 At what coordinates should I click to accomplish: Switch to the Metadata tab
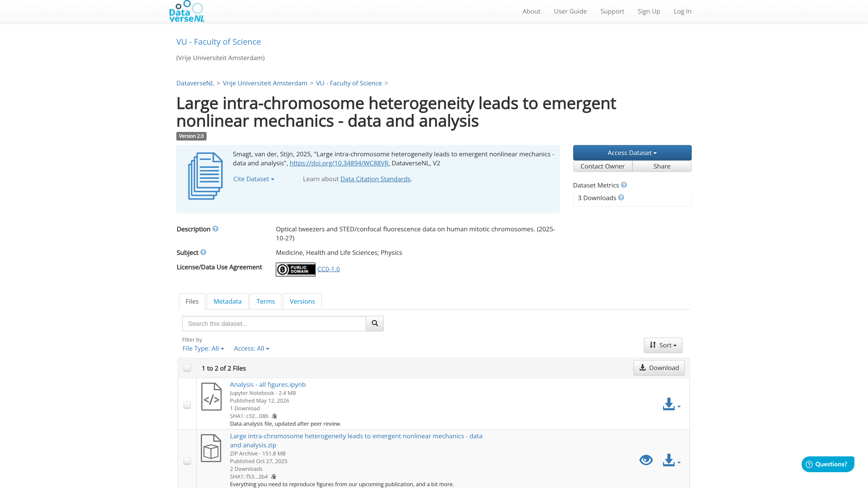click(x=227, y=301)
